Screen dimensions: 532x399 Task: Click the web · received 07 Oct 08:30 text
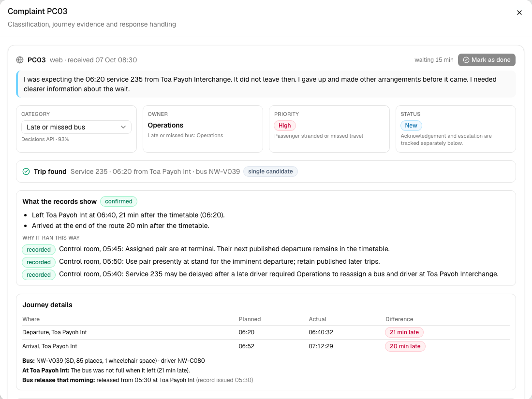click(93, 60)
